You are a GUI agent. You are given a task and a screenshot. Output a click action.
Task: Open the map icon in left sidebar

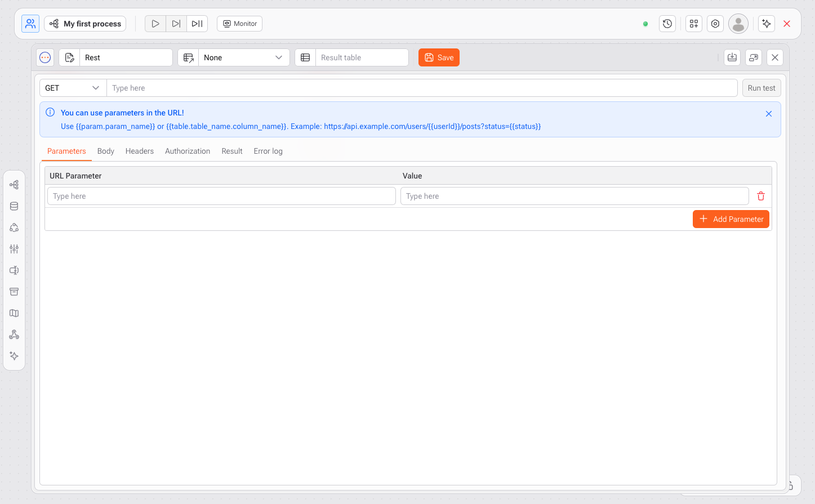tap(14, 313)
